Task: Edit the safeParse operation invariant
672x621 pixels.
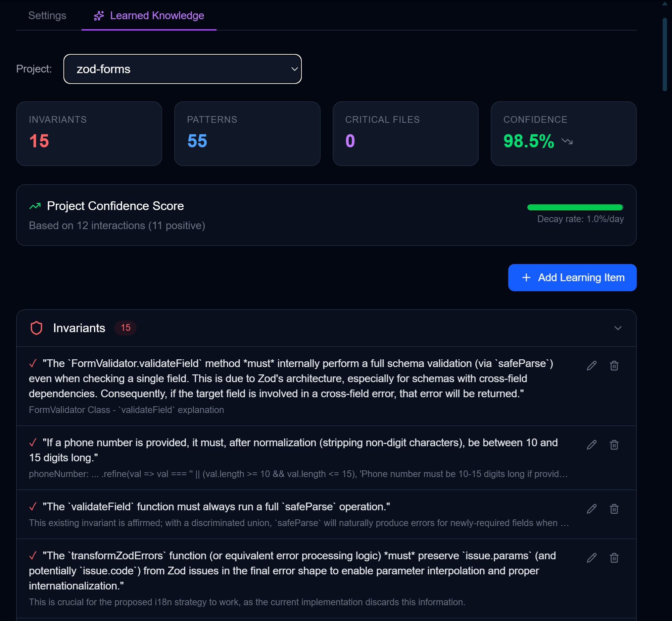Action: tap(591, 509)
